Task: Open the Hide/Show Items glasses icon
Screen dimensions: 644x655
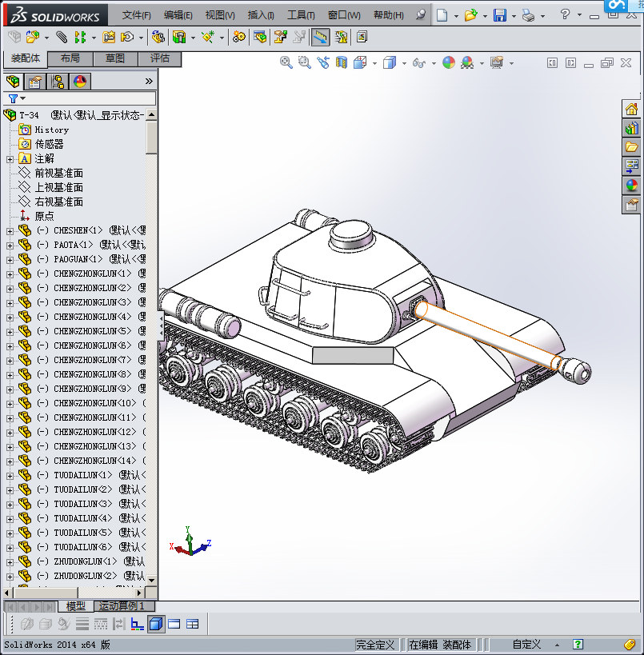Action: pyautogui.click(x=418, y=62)
